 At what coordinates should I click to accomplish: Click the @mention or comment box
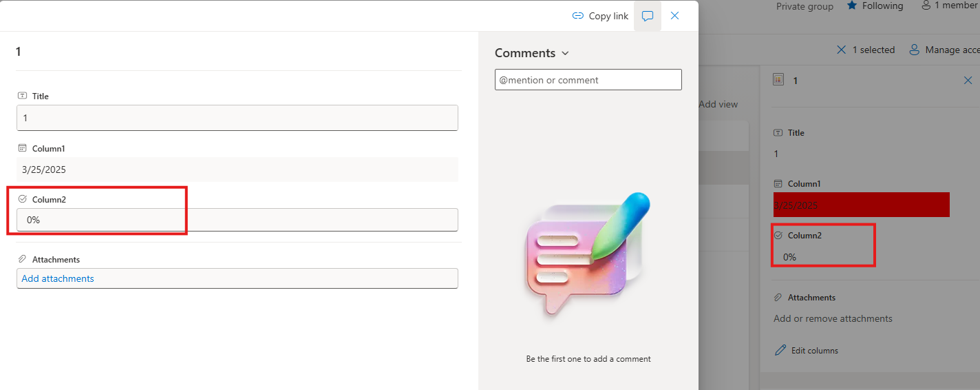tap(588, 79)
